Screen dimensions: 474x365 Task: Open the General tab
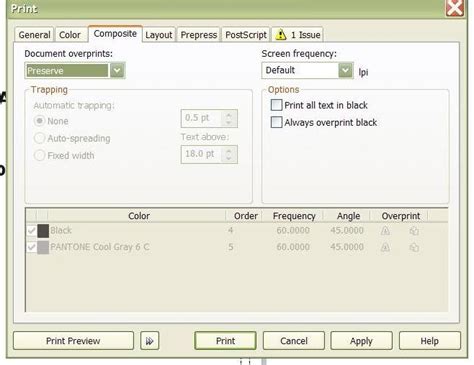point(34,35)
